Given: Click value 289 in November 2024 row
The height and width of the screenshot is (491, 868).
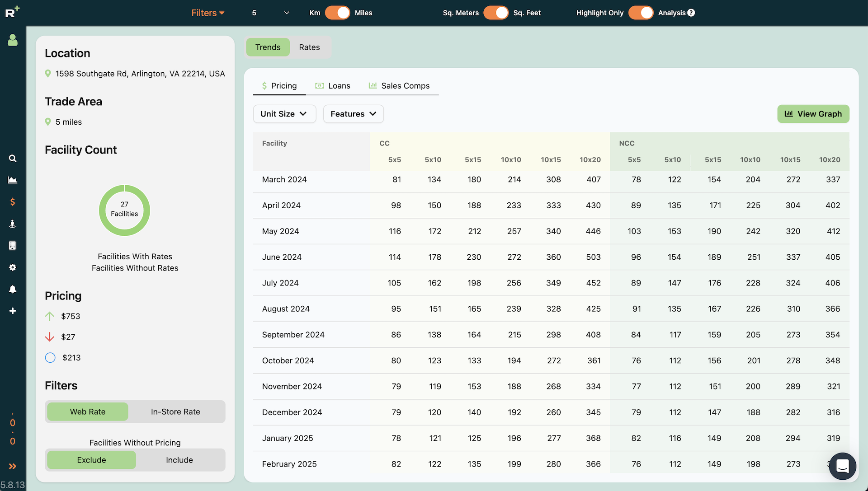Looking at the screenshot, I should click(793, 386).
